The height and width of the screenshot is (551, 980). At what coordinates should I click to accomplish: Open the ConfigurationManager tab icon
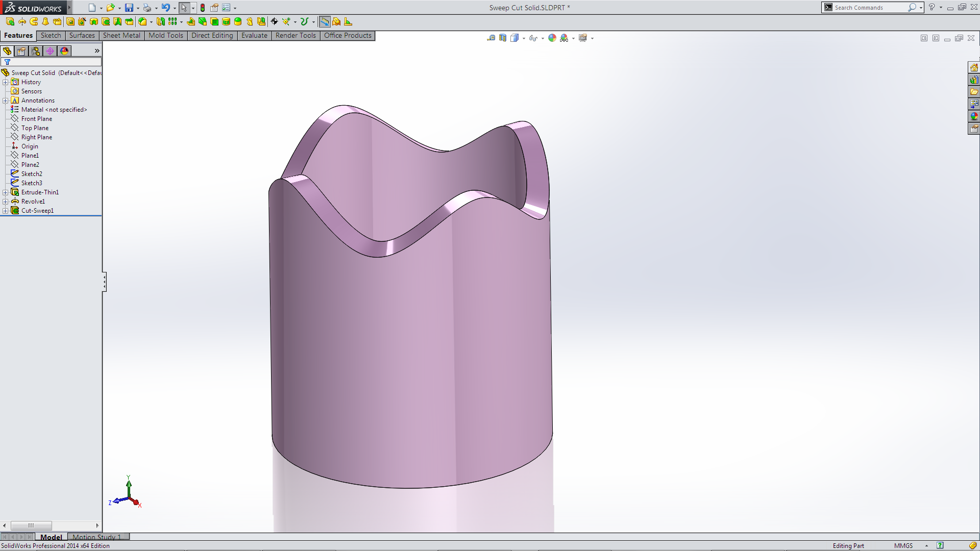[36, 51]
